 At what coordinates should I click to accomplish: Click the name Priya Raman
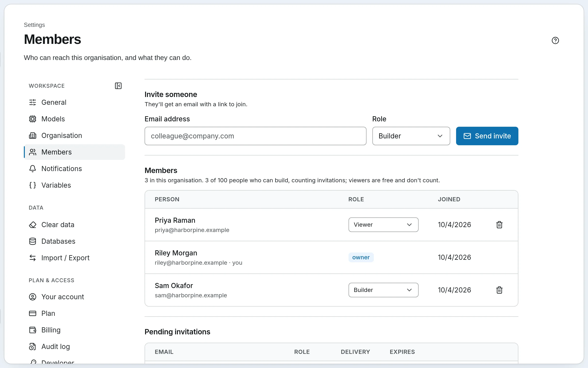(x=175, y=220)
